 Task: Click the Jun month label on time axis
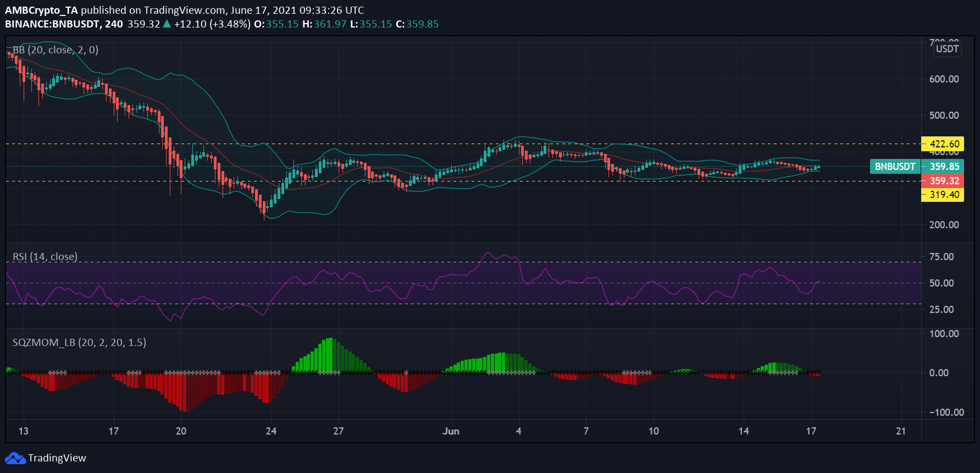point(451,431)
